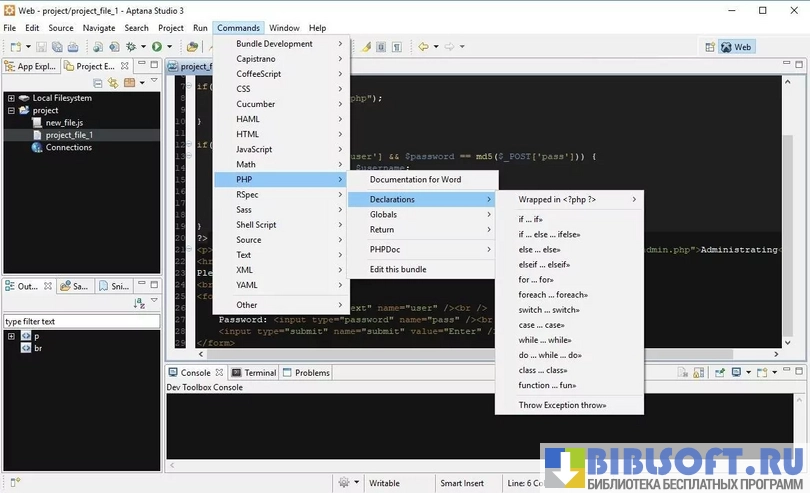Click the Save icon in toolbar
Viewport: 810px width, 493px height.
point(41,47)
